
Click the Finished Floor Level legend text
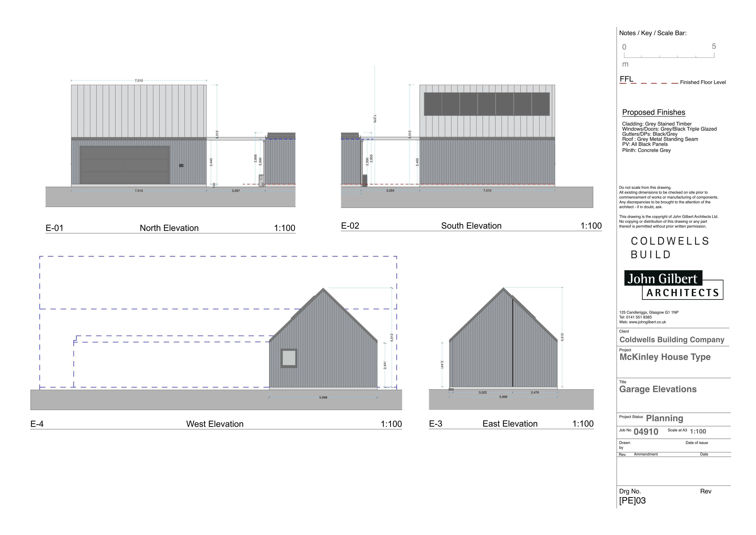pos(703,82)
